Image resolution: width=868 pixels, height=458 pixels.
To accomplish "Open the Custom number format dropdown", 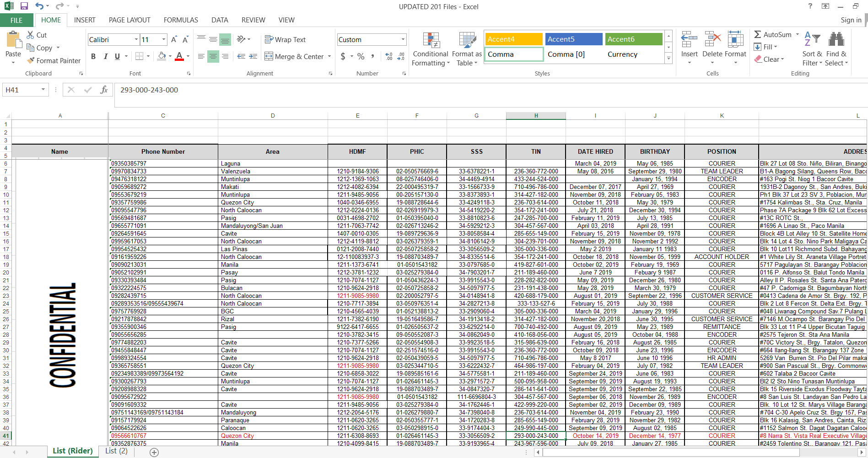I will coord(403,39).
